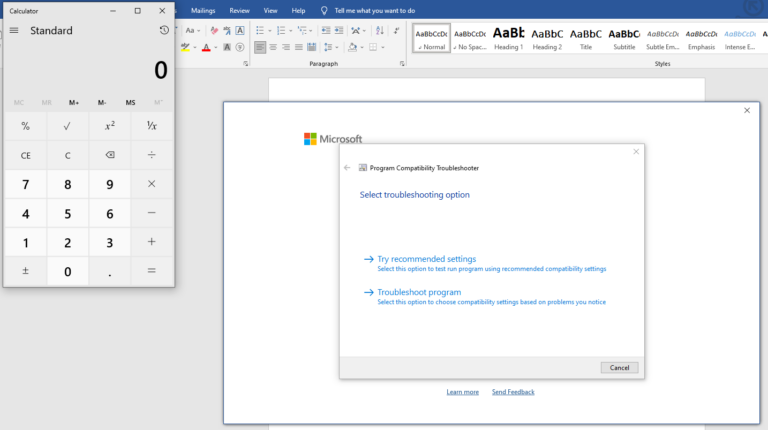Choose Try recommended settings option

pos(426,259)
